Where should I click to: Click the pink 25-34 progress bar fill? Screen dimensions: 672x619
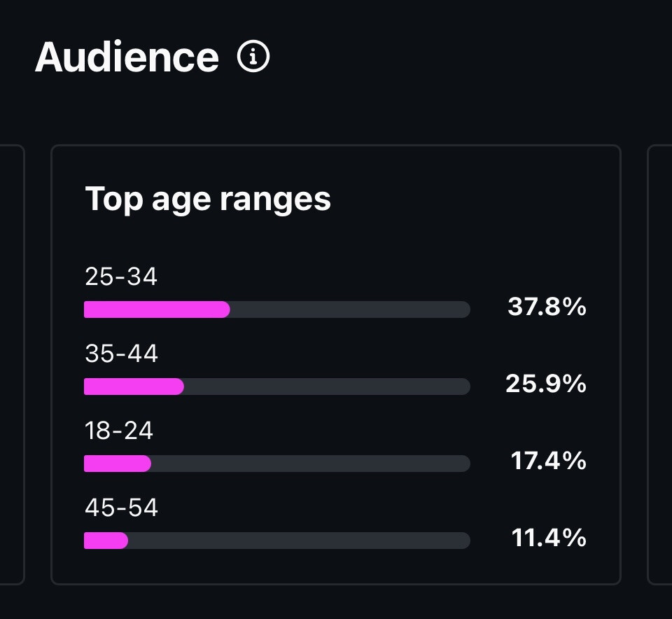[x=157, y=309]
